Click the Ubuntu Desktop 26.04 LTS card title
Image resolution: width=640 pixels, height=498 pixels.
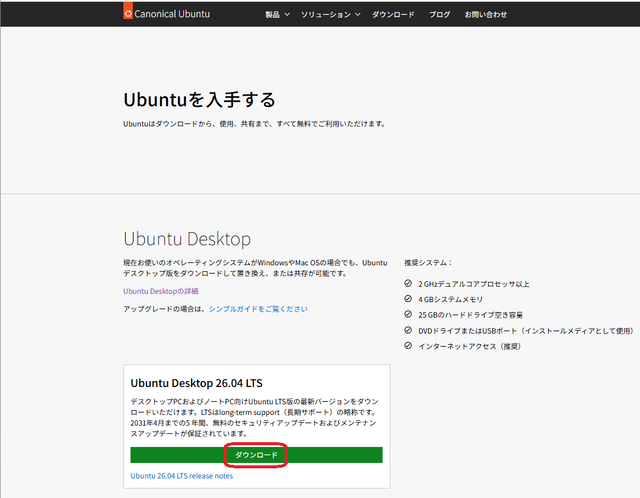[196, 383]
